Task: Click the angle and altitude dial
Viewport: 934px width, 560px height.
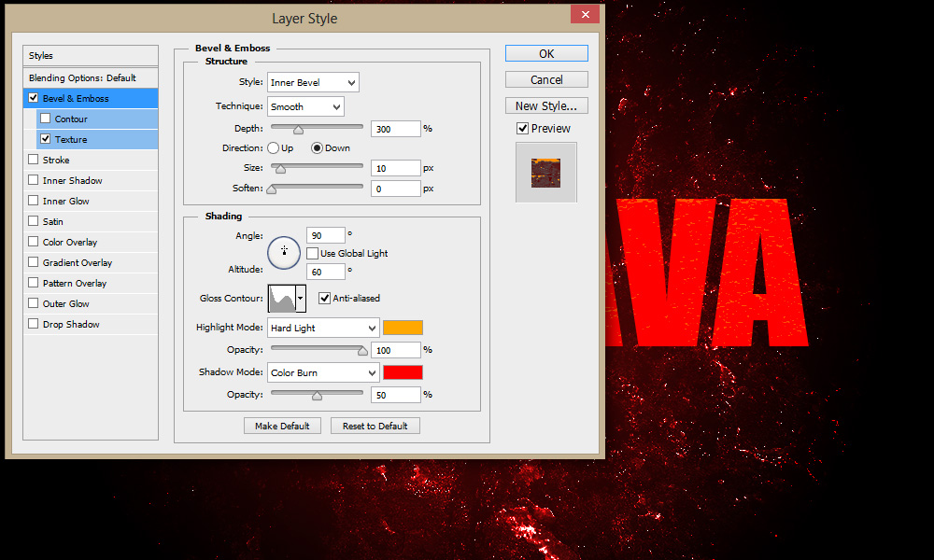Action: tap(284, 252)
